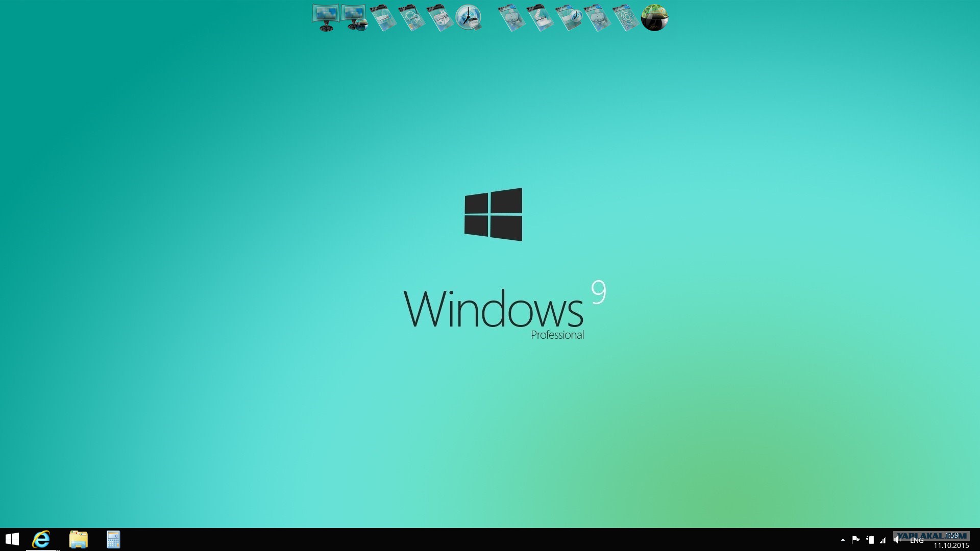
Task: Launch the black sphere with green dome icon
Action: pyautogui.click(x=654, y=18)
